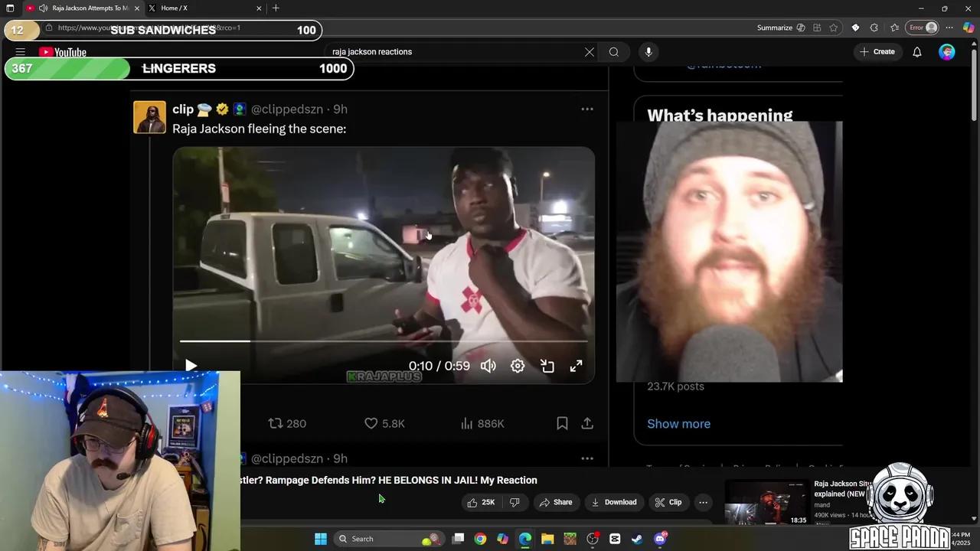980x551 pixels.
Task: Open more options on second clippedszn tweet
Action: (587, 458)
